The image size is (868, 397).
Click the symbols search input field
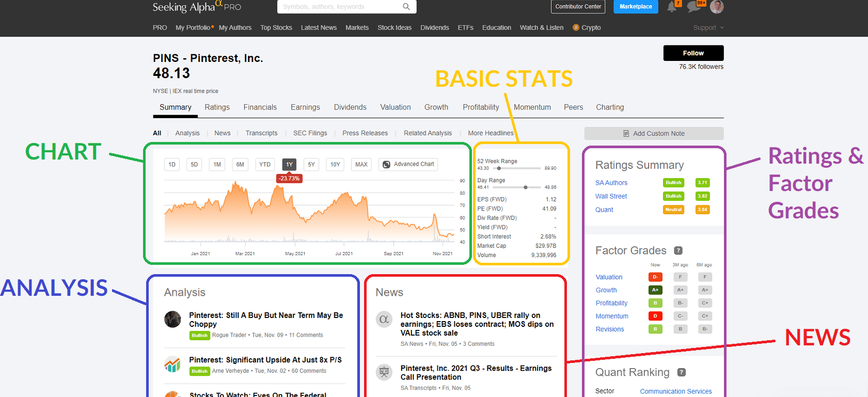pyautogui.click(x=346, y=7)
